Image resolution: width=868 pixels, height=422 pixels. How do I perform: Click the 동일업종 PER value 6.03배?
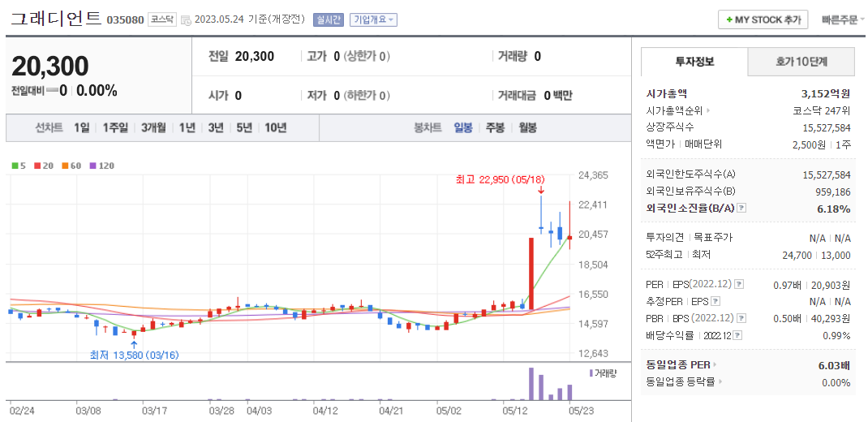click(x=834, y=365)
